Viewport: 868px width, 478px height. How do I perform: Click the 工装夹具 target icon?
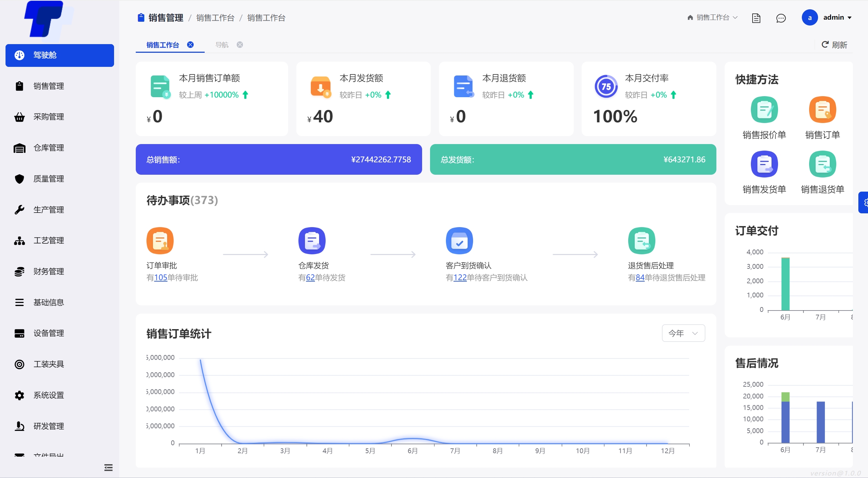click(x=20, y=364)
